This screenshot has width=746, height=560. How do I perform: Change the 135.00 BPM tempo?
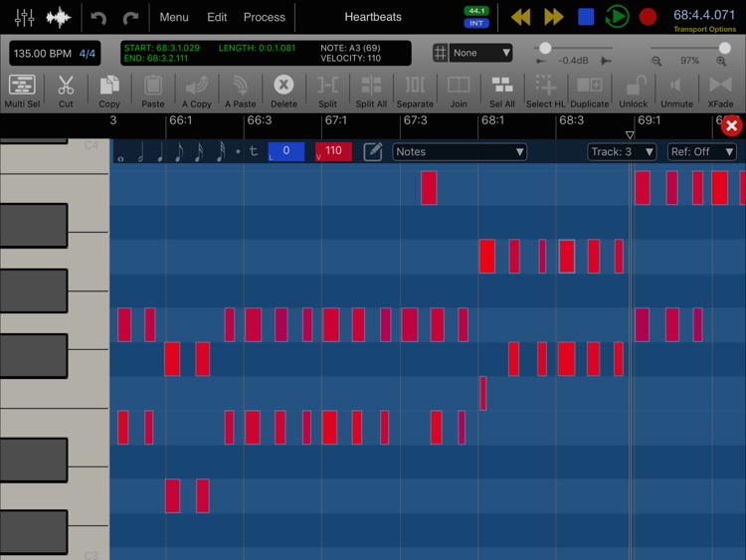click(x=43, y=54)
